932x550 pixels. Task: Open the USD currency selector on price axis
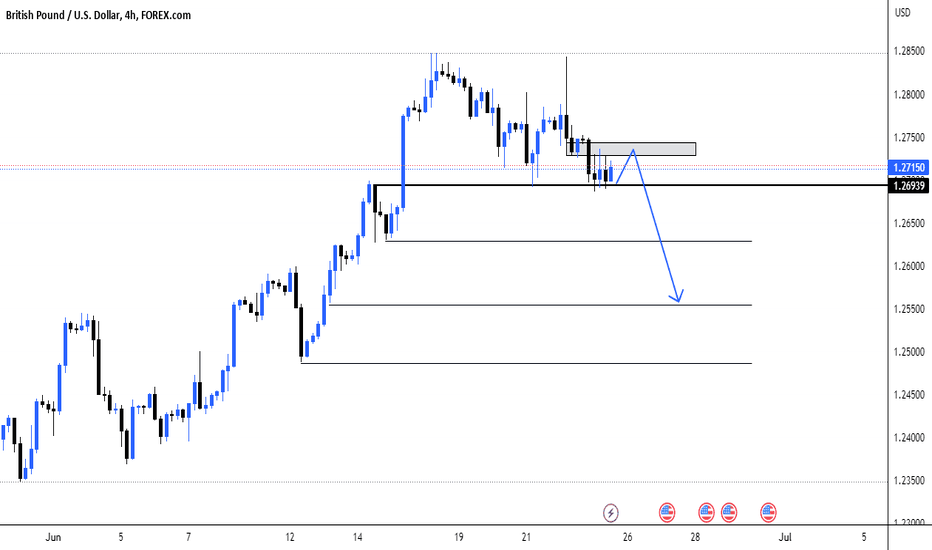click(x=903, y=12)
